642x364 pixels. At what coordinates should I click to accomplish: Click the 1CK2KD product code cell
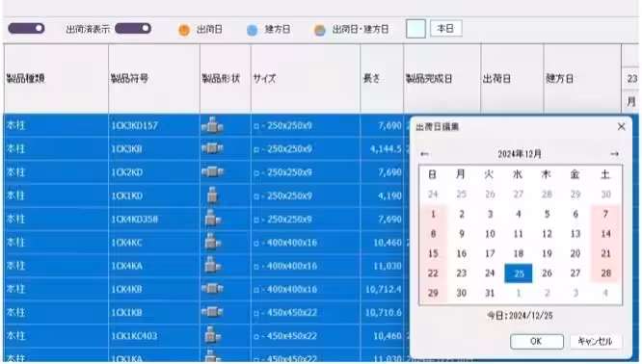[154, 172]
